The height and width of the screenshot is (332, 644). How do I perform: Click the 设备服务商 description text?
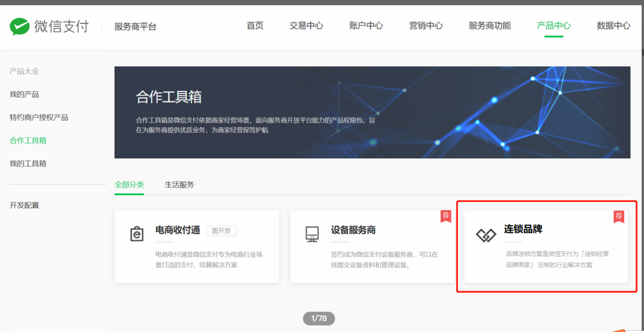pos(385,260)
